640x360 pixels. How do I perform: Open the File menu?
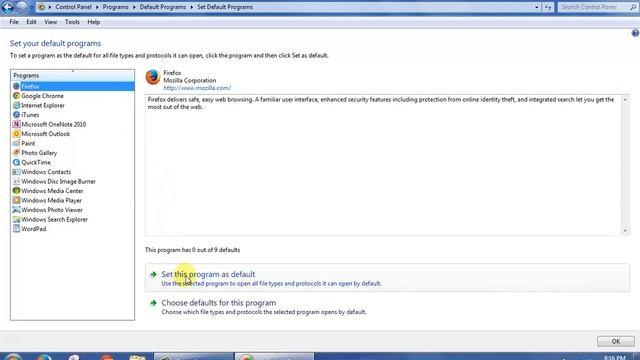(14, 22)
